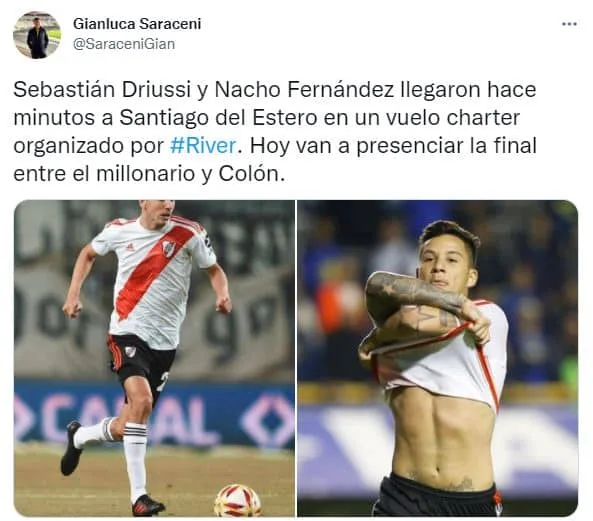593x521 pixels.
Task: Open the three-dot more options menu
Action: (x=569, y=24)
